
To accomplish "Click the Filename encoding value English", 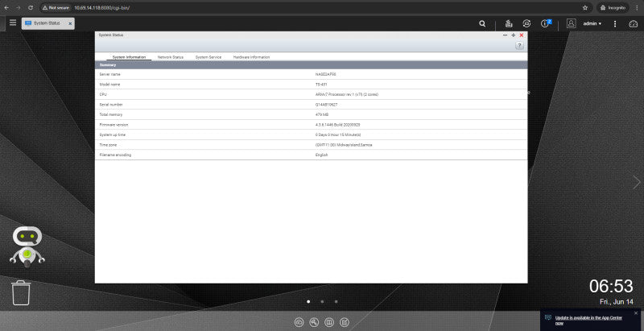I will [x=321, y=155].
